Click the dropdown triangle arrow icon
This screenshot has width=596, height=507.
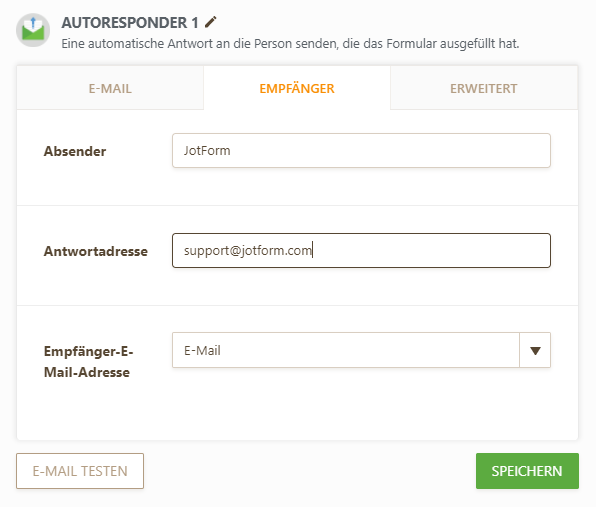click(535, 350)
